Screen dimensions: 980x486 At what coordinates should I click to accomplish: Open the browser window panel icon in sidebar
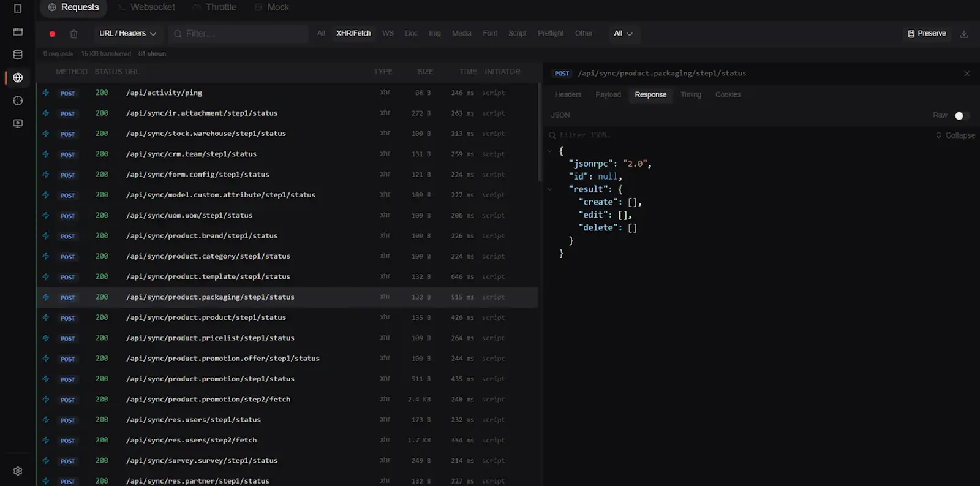pos(18,31)
